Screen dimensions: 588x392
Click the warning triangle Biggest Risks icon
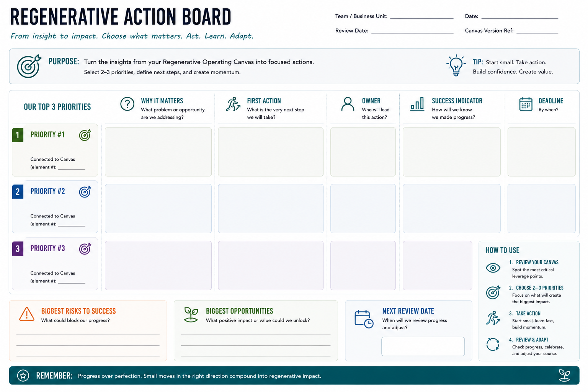[x=27, y=314]
